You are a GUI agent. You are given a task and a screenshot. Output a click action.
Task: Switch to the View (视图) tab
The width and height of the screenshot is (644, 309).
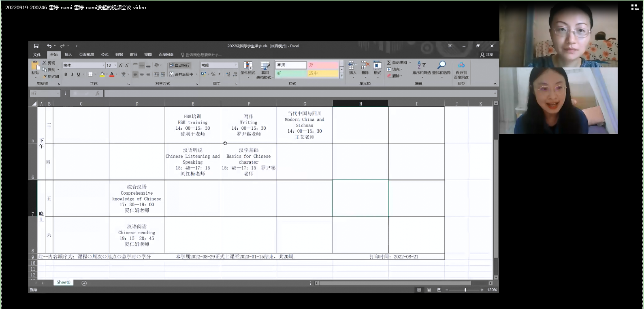click(148, 55)
